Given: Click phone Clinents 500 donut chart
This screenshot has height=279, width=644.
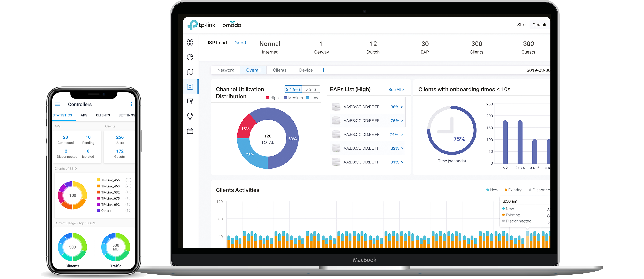Looking at the screenshot, I should click(72, 247).
